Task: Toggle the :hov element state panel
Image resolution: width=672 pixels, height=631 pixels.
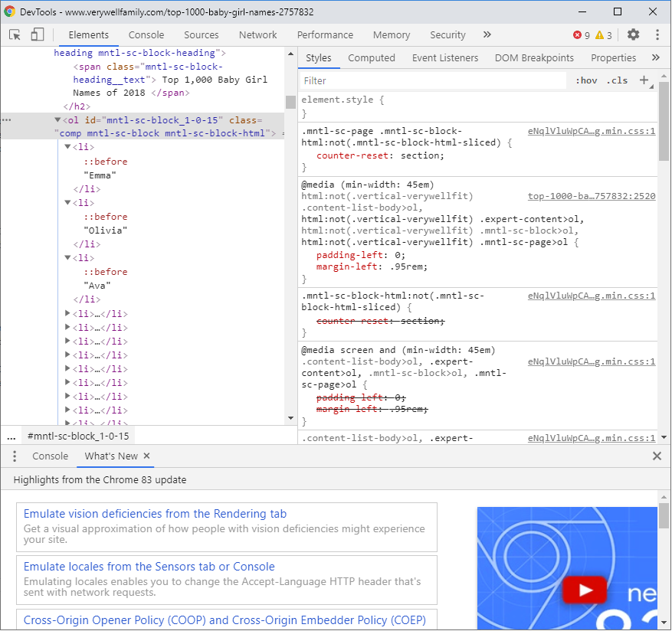Action: tap(586, 80)
